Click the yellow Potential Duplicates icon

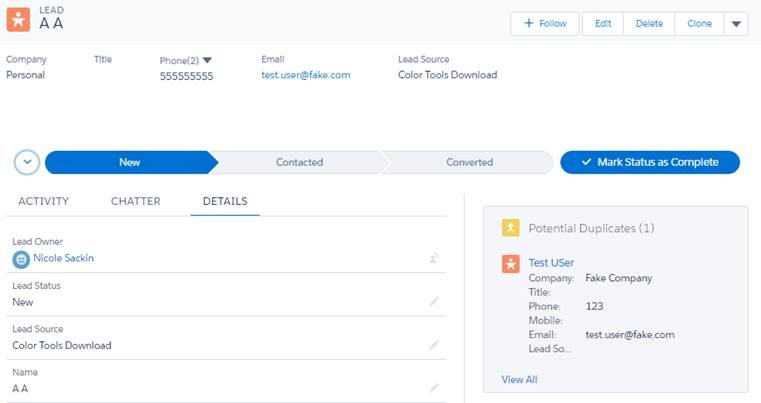pyautogui.click(x=511, y=228)
